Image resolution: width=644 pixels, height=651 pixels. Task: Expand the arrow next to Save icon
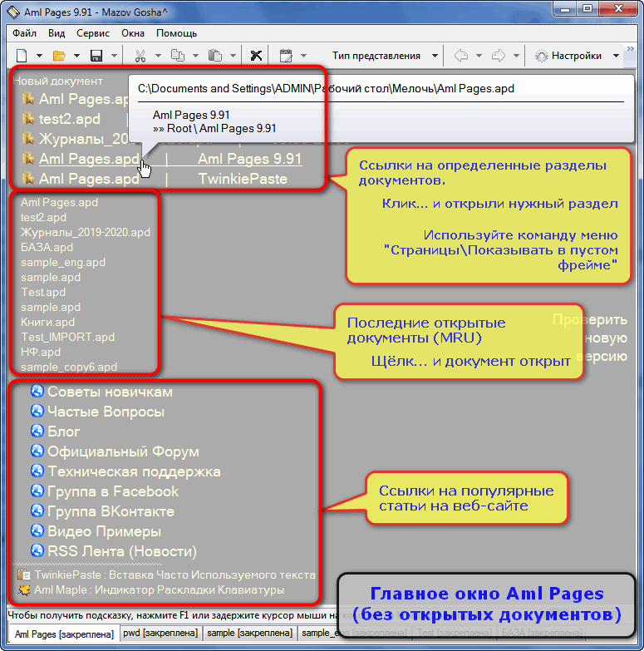[114, 55]
